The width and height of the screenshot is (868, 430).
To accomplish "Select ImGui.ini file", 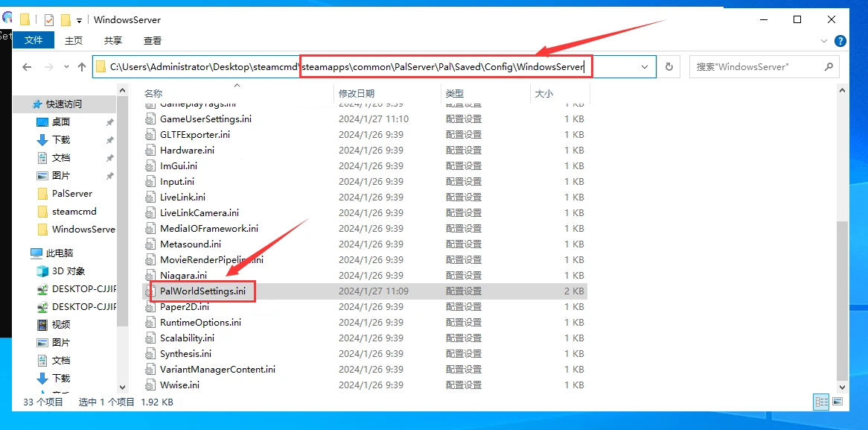I will coord(178,165).
